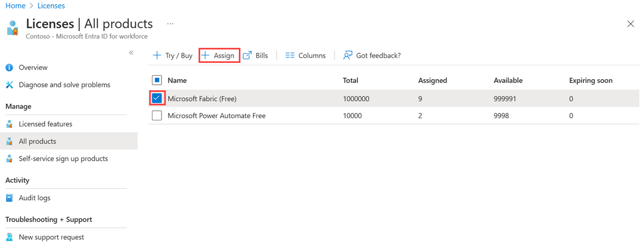Viewport: 644px width, 250px height.
Task: Click the Assign button
Action: [219, 55]
